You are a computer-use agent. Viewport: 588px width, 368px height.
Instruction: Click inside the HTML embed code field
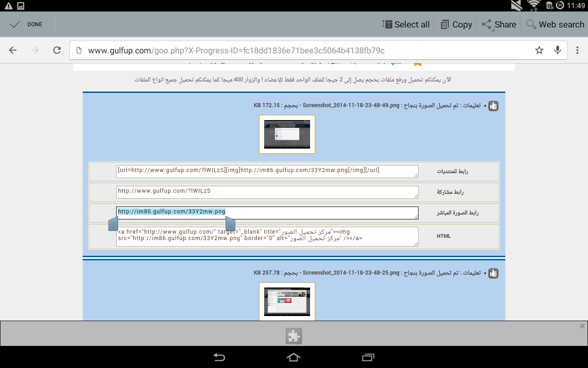pos(267,236)
